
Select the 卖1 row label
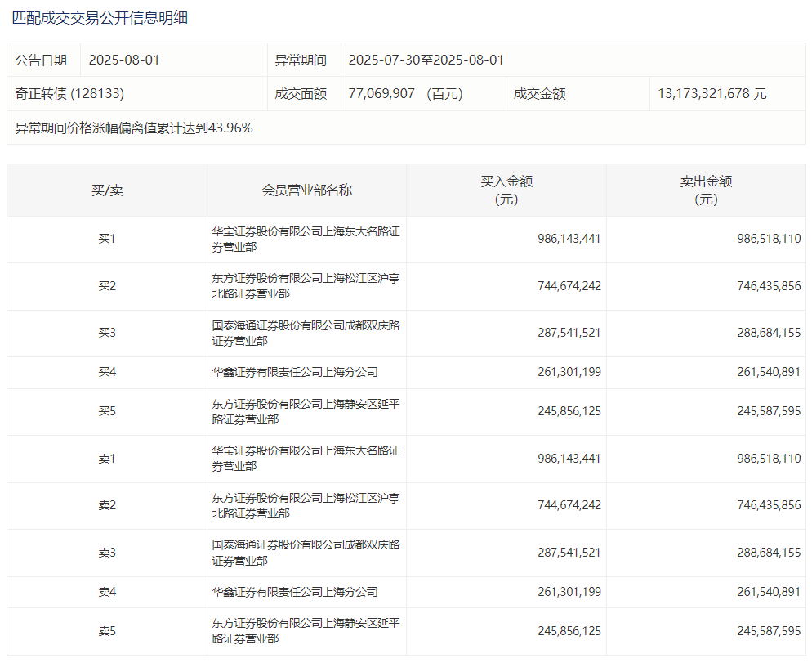(107, 459)
